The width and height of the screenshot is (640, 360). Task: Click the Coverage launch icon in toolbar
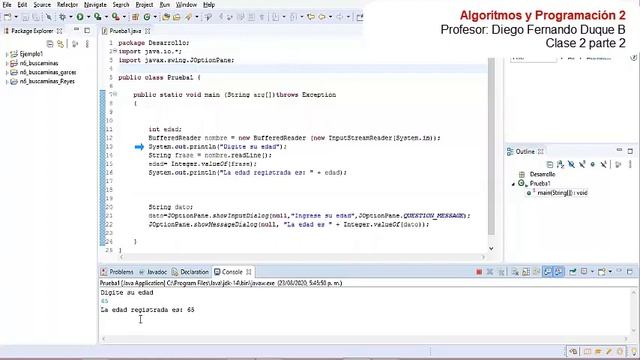point(98,17)
